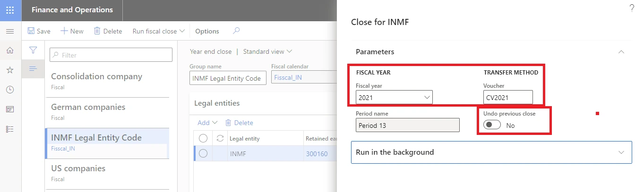
Task: Open the app launcher waffle icon
Action: pos(10,9)
